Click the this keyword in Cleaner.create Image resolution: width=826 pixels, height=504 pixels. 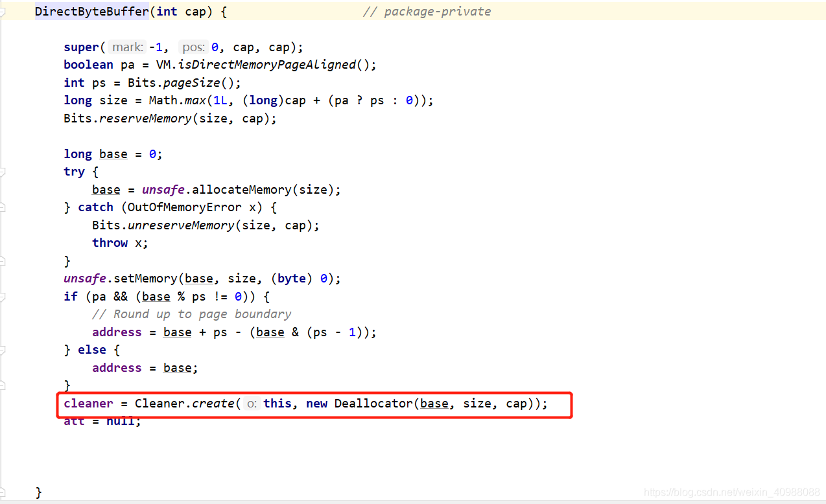coord(277,404)
